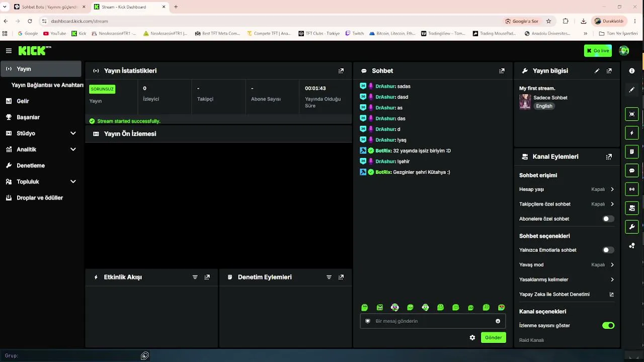
Task: Pop out the Denetim Eylemleri panel
Action: pos(341,277)
